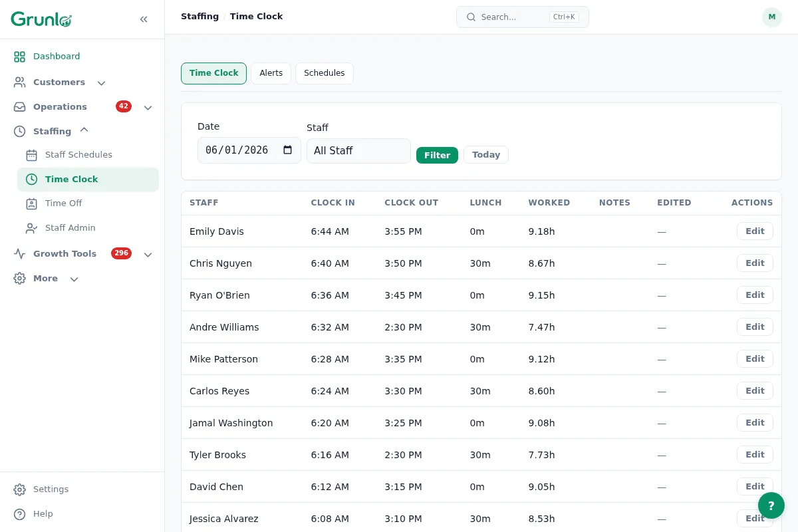This screenshot has width=798, height=532.
Task: Click the Dashboard grid icon
Action: coord(19,57)
